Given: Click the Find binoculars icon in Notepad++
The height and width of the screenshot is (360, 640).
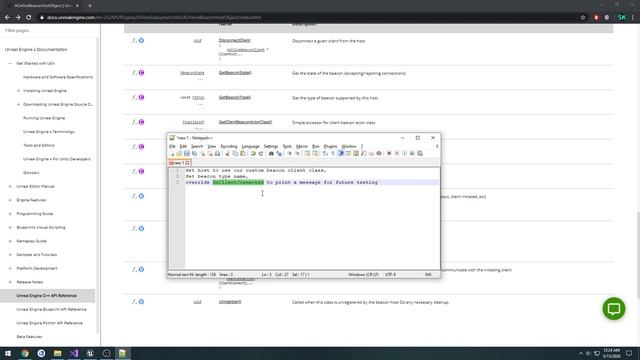Looking at the screenshot, I should click(271, 153).
